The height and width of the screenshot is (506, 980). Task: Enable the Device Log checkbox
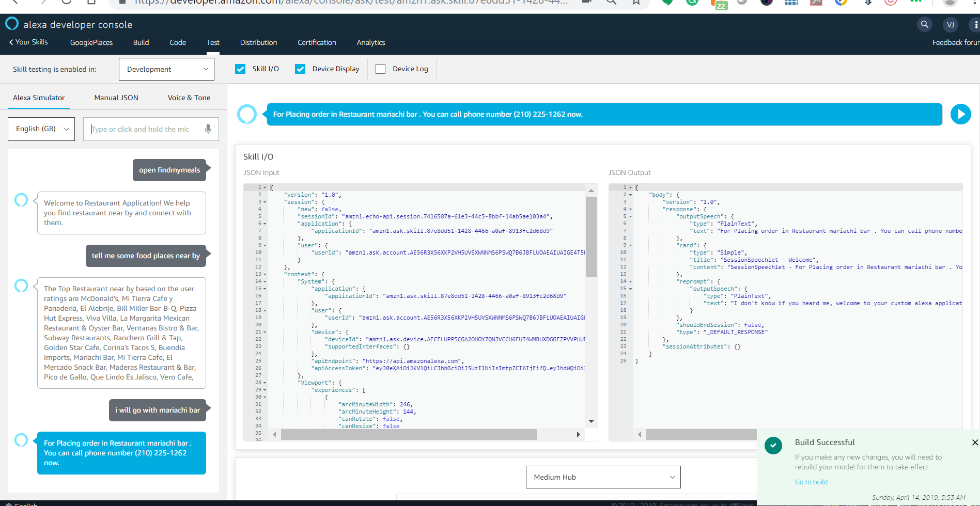(381, 69)
